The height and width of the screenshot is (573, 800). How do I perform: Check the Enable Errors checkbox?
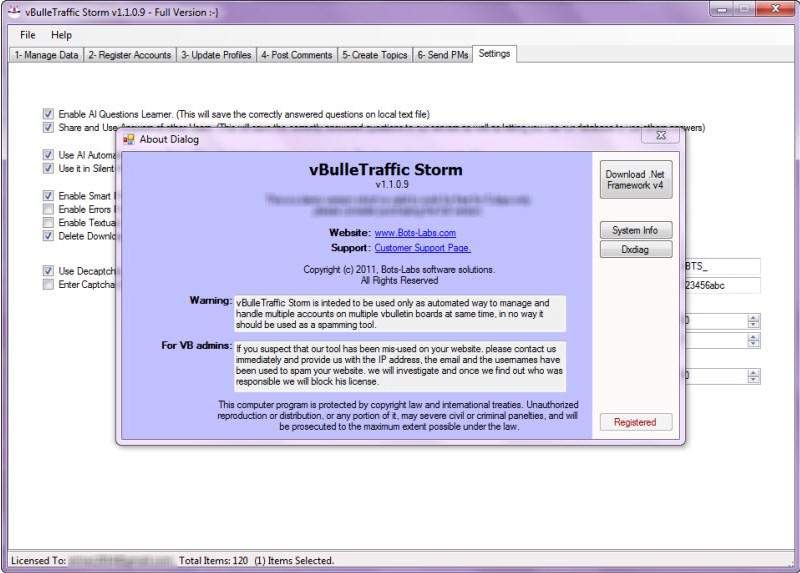48,209
